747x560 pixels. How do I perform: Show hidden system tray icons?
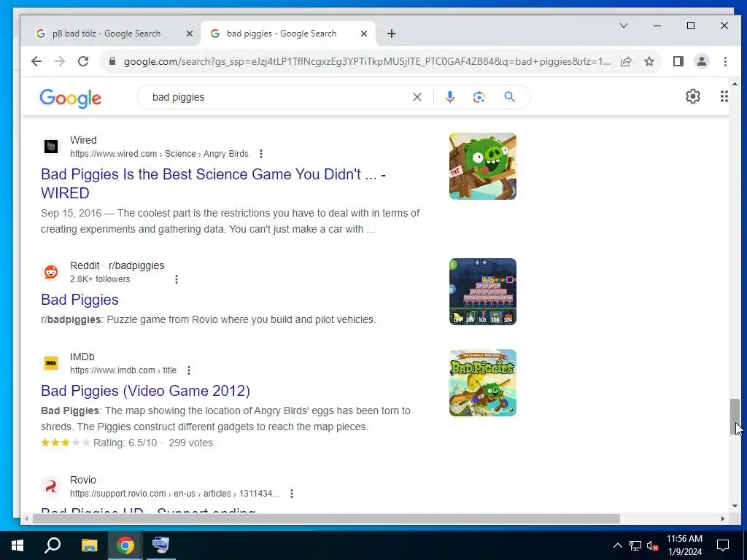point(617,545)
